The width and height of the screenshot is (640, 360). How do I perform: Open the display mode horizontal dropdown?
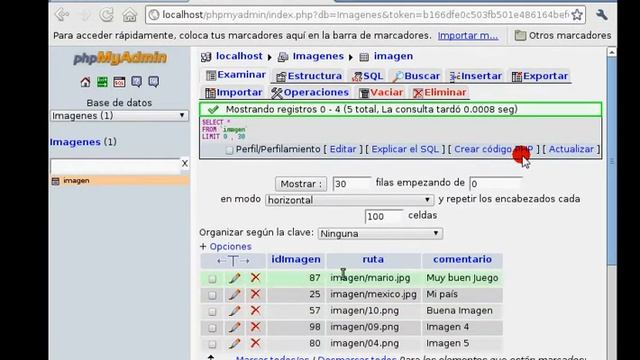click(x=349, y=200)
